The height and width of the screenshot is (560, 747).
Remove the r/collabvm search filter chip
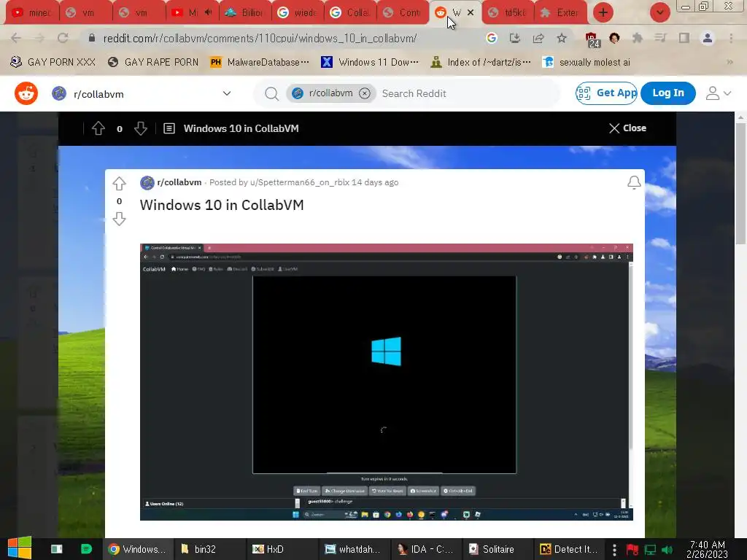tap(365, 93)
